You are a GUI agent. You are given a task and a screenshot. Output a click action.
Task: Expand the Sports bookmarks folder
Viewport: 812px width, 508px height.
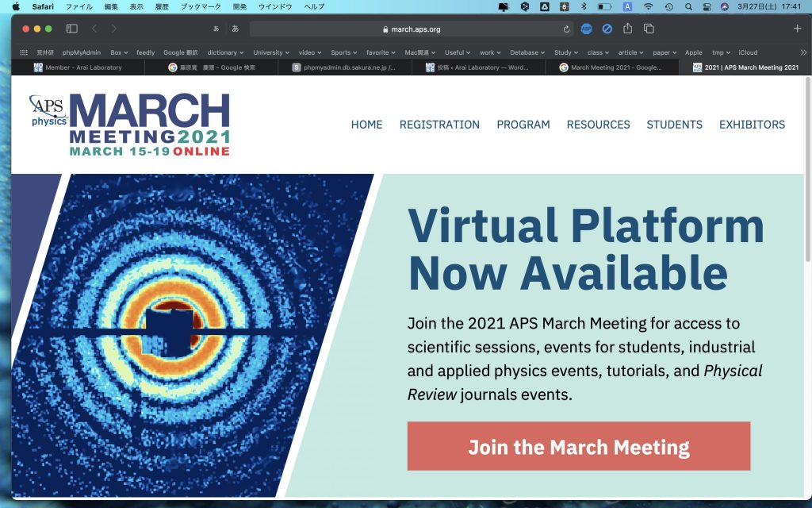(x=344, y=52)
